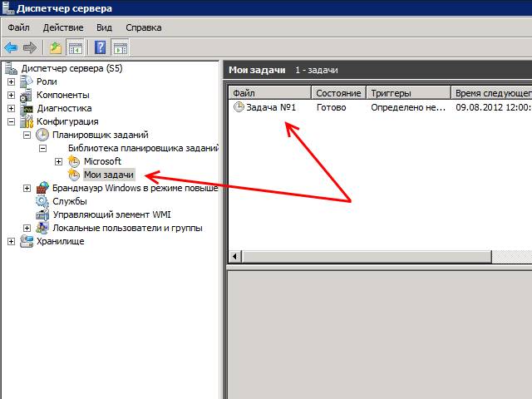Expand the Компоненты tree node
The image size is (532, 399).
(11, 95)
